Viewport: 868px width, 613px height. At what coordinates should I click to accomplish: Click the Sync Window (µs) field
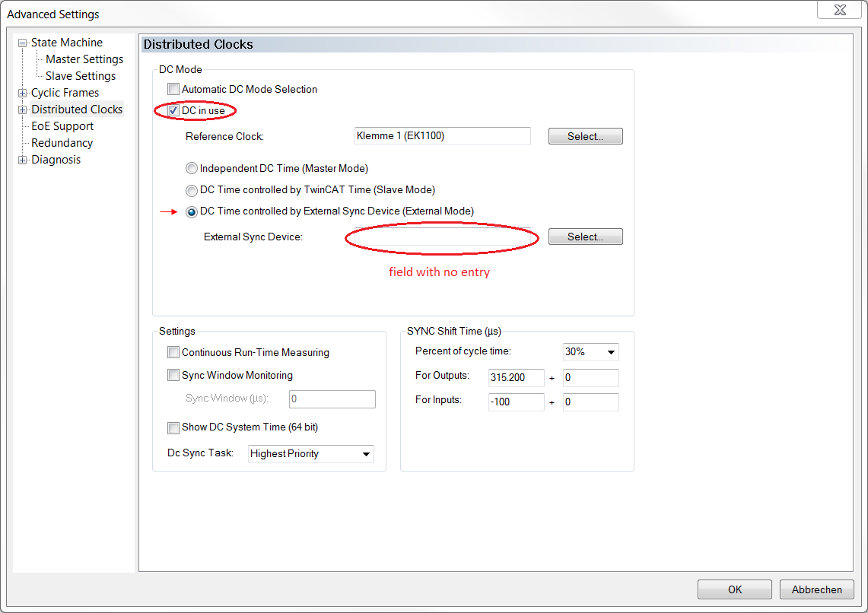click(x=332, y=399)
